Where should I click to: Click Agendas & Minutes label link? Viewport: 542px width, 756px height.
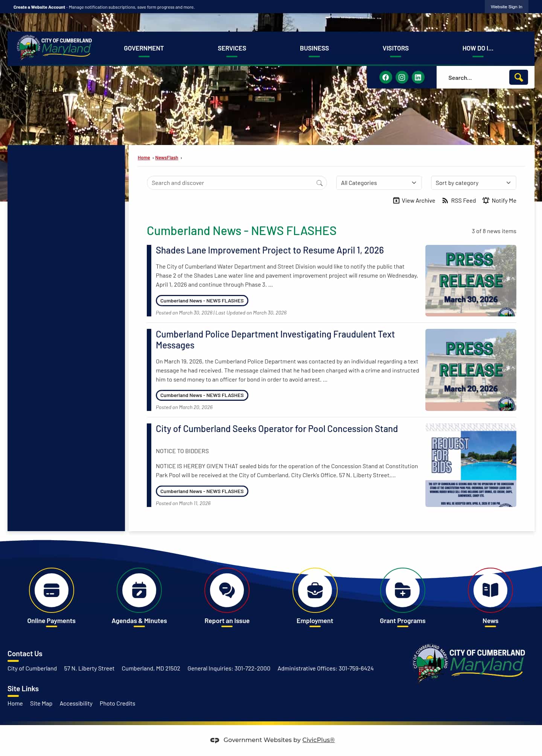139,621
